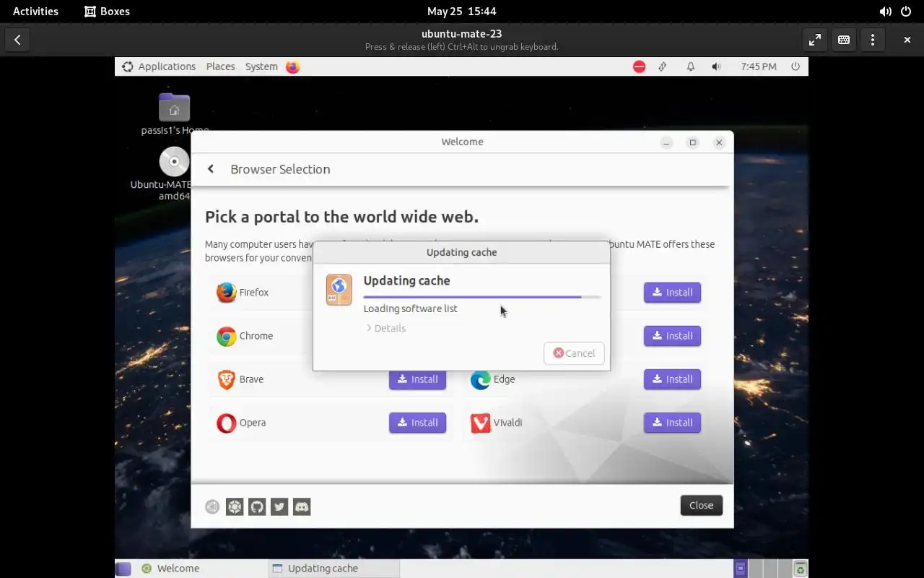Open the Trash icon in the bottom panel
The height and width of the screenshot is (578, 924).
[800, 569]
